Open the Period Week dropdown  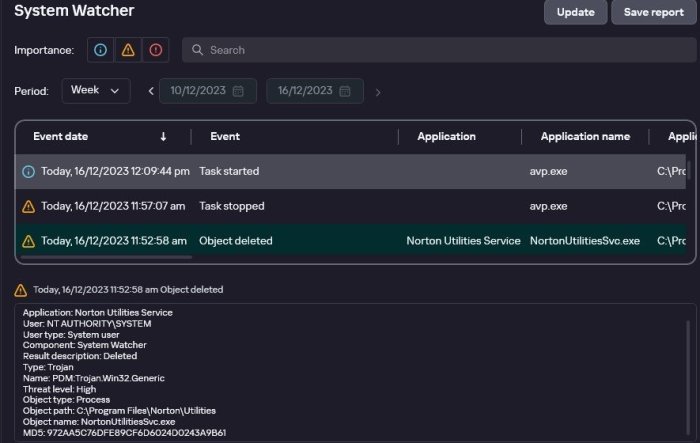[96, 91]
